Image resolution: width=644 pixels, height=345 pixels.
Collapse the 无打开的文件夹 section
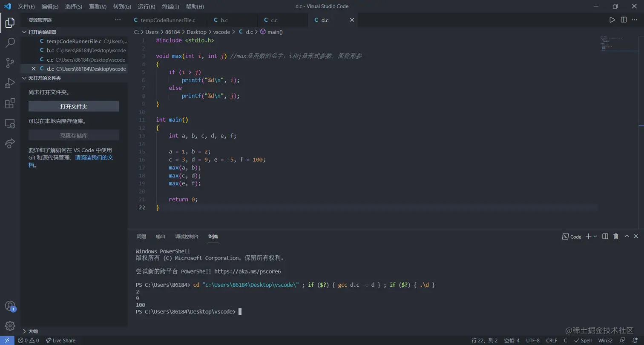click(x=74, y=78)
